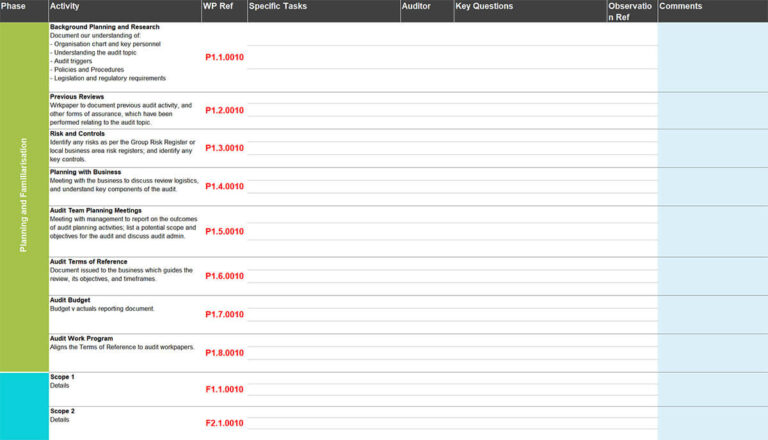Select WP reference P1.8.0010
The width and height of the screenshot is (768, 440).
coord(224,353)
